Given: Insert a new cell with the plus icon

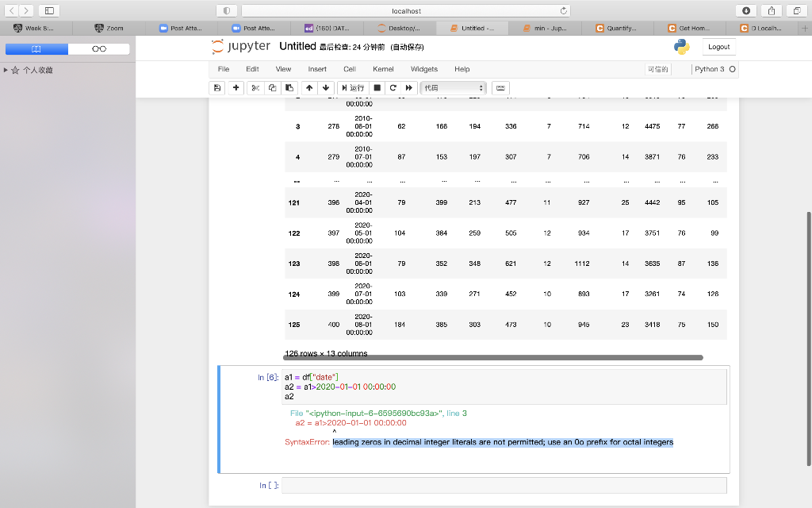Looking at the screenshot, I should [x=235, y=87].
